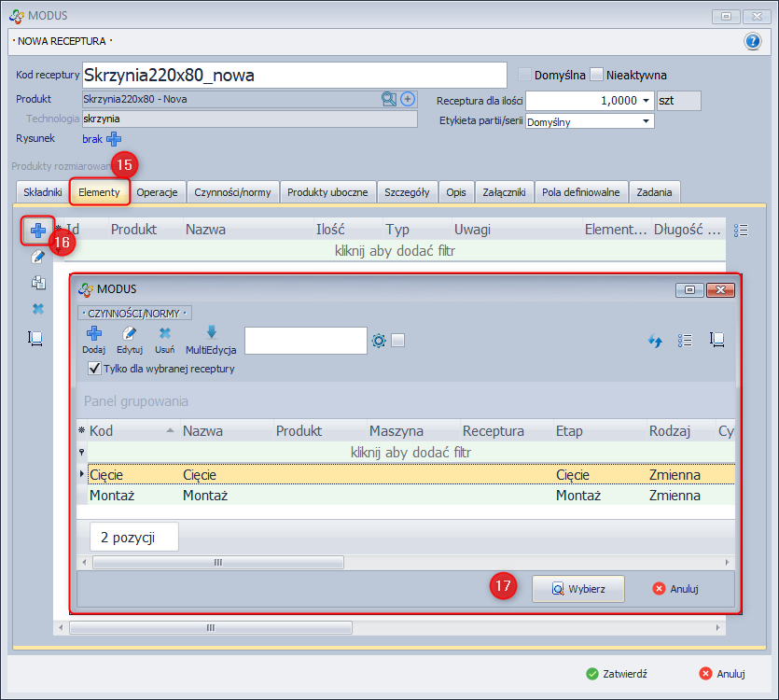Click the magnifier icon in Produkt field
The image size is (779, 700).
pos(388,99)
